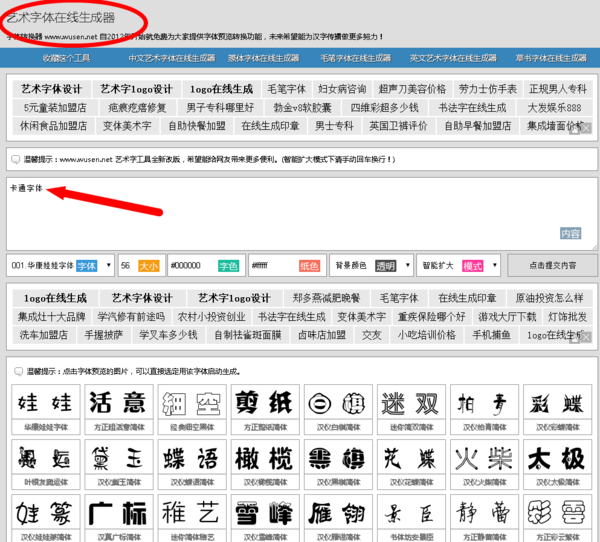Select the 静蕾 font preview thumbnail
Image resolution: width=600 pixels, height=542 pixels.
click(x=484, y=518)
